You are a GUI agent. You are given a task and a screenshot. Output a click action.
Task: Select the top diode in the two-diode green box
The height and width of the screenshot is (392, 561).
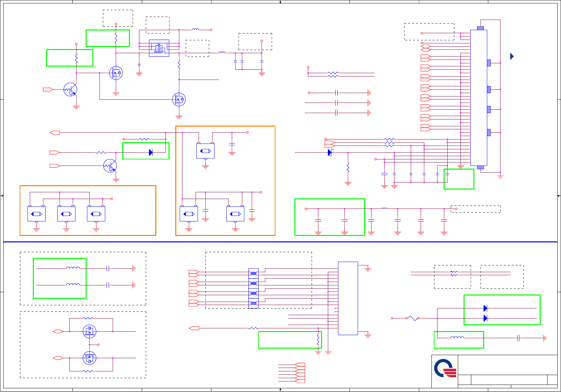[486, 308]
